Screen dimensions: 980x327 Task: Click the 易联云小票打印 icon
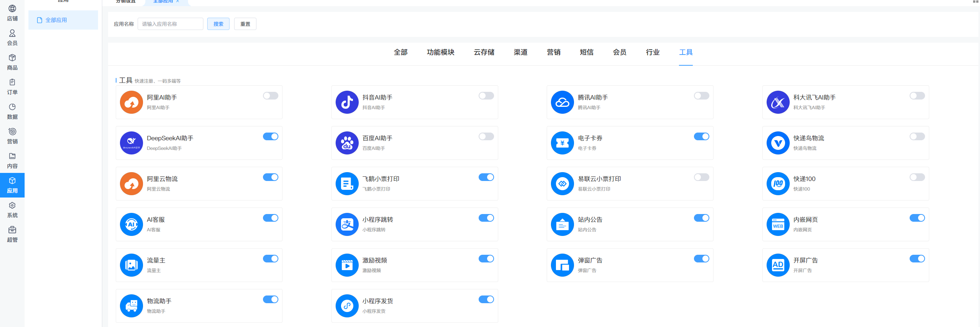(x=562, y=184)
